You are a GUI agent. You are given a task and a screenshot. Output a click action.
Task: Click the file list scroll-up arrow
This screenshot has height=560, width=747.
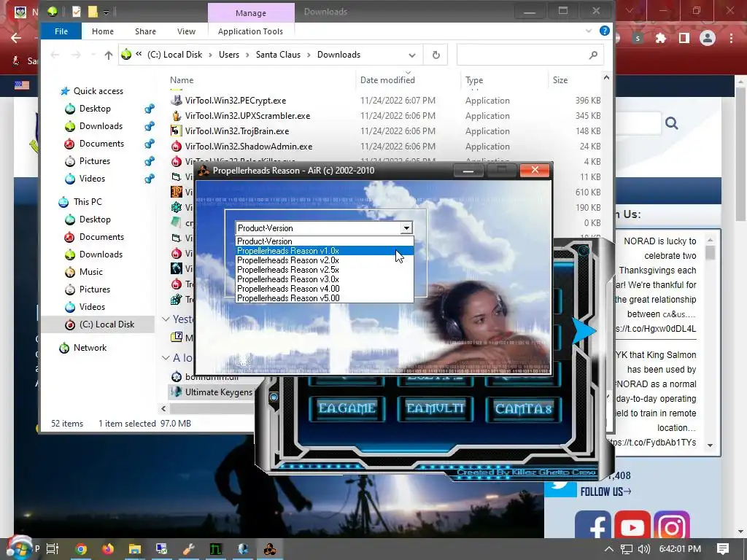coord(606,77)
